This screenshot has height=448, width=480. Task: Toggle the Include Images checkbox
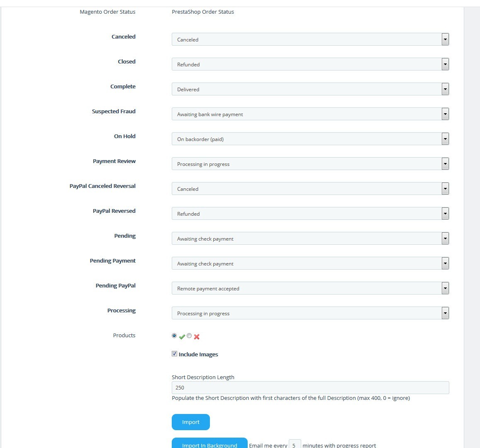[175, 354]
